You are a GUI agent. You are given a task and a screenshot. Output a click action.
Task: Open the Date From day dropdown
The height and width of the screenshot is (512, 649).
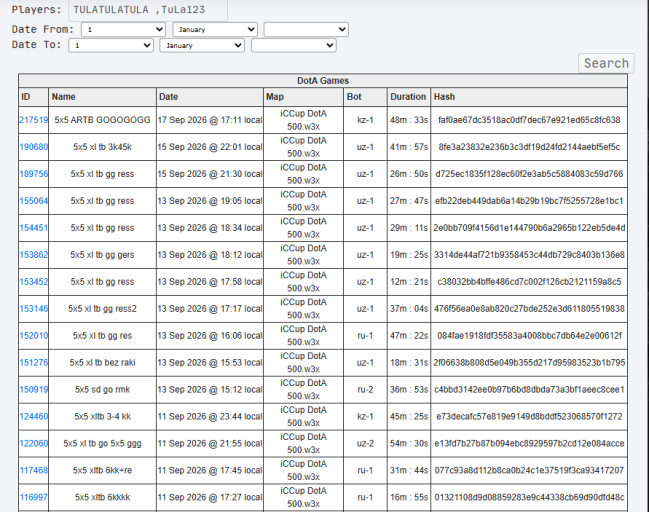click(x=123, y=29)
